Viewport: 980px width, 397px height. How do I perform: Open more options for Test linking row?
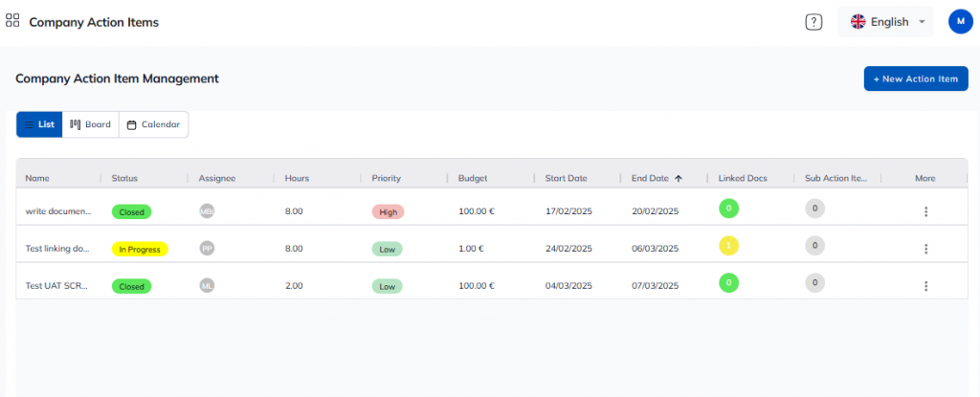point(925,249)
